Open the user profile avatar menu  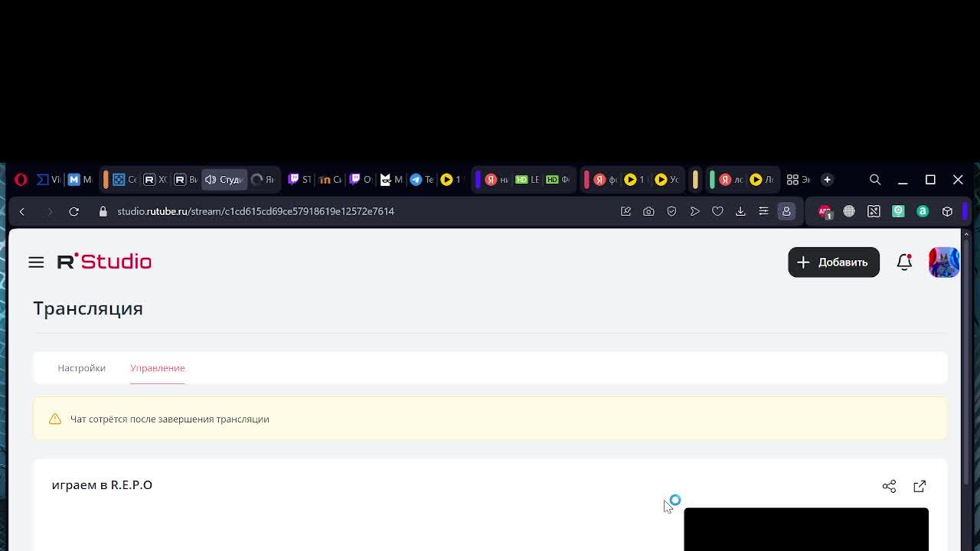(x=944, y=262)
